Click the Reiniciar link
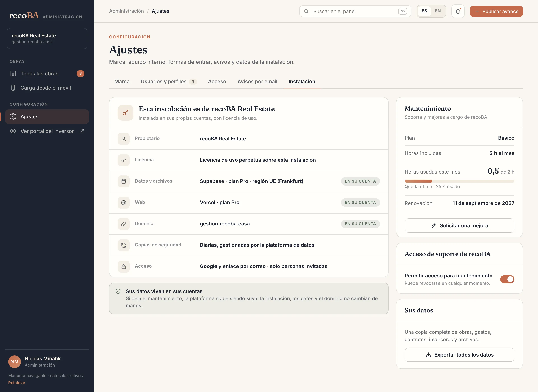 click(17, 382)
